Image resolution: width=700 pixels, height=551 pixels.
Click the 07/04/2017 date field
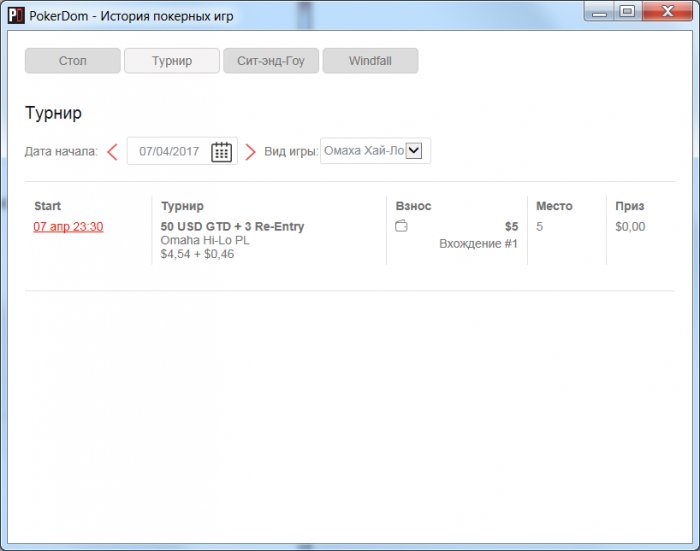pos(182,151)
